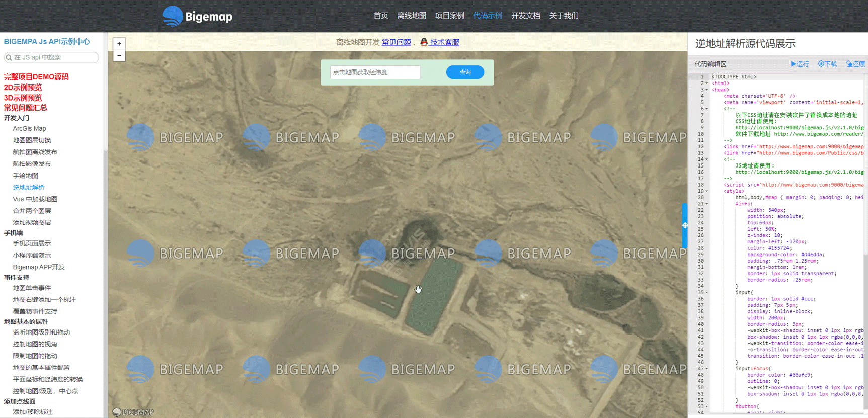The height and width of the screenshot is (418, 868).
Task: Select 监听地图级别和拖动 example
Action: [x=41, y=332]
